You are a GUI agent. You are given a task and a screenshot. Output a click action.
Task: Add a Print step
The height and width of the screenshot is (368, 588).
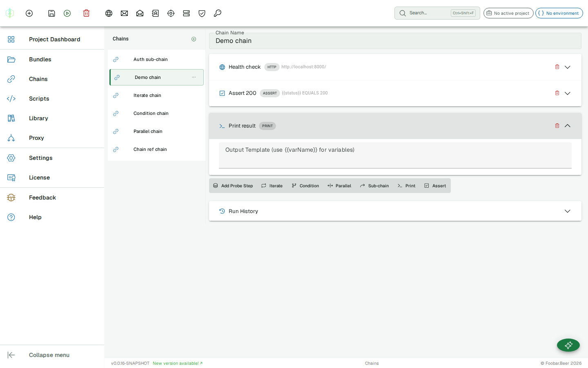pos(407,186)
